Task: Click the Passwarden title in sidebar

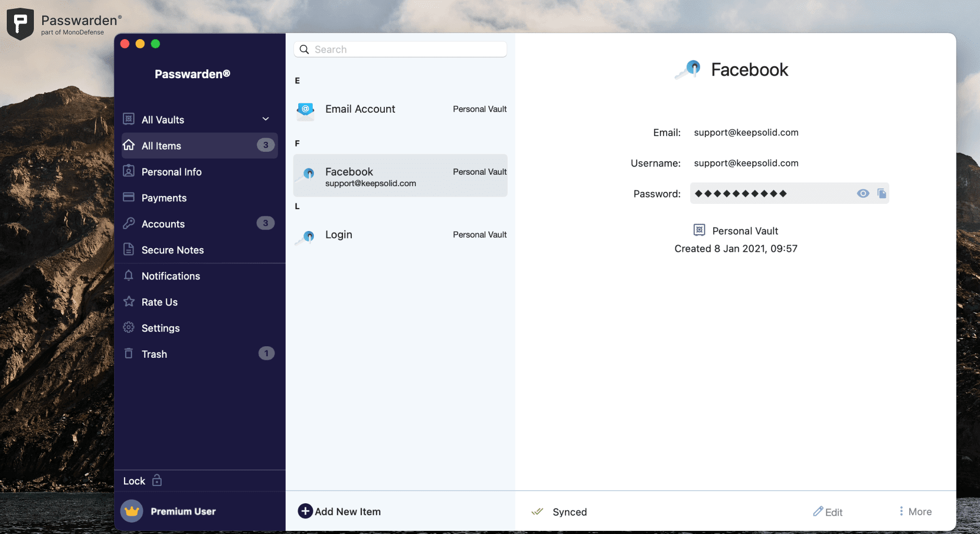Action: pyautogui.click(x=192, y=74)
